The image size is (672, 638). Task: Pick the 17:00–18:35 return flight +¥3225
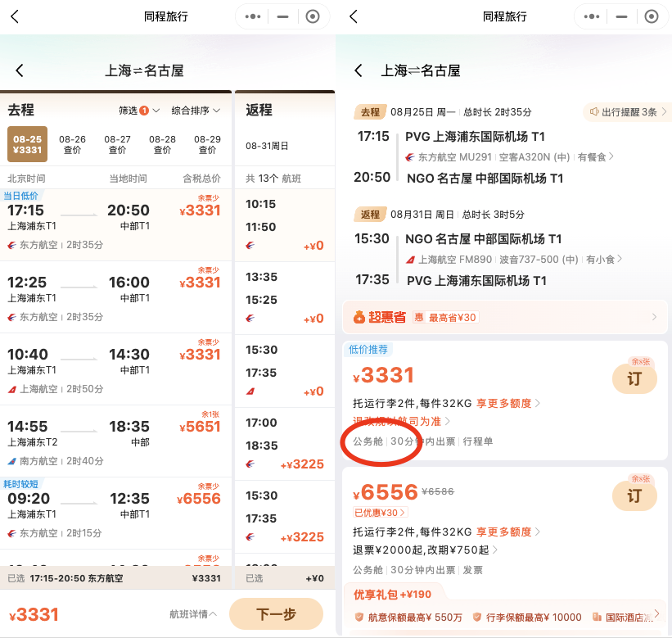[285, 444]
